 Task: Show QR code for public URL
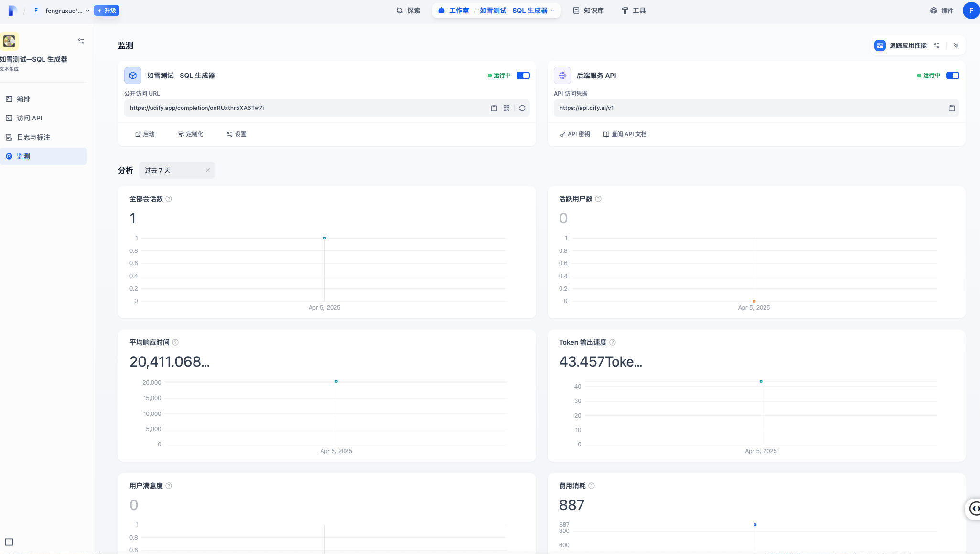pos(506,108)
